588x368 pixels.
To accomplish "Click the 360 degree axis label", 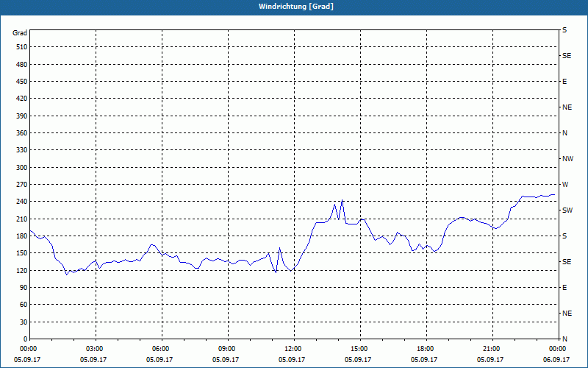I will pyautogui.click(x=22, y=133).
